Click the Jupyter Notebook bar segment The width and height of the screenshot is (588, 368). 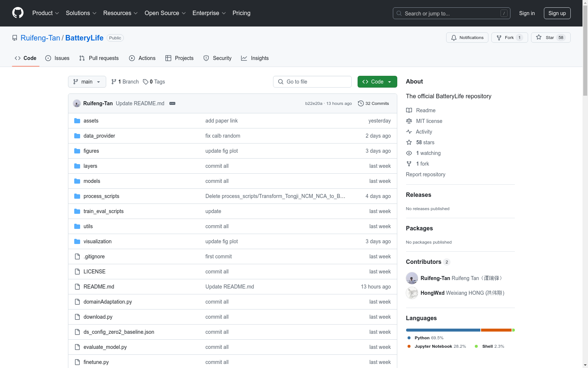click(x=496, y=330)
